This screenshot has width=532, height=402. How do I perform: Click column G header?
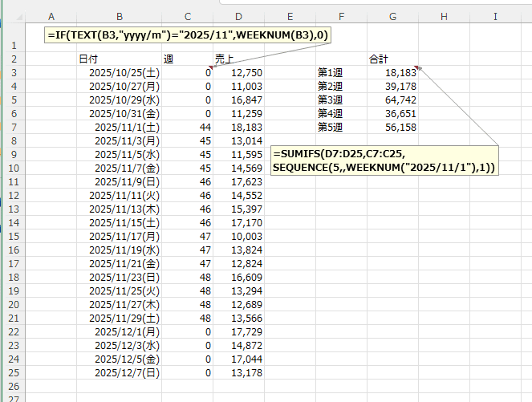click(x=392, y=16)
